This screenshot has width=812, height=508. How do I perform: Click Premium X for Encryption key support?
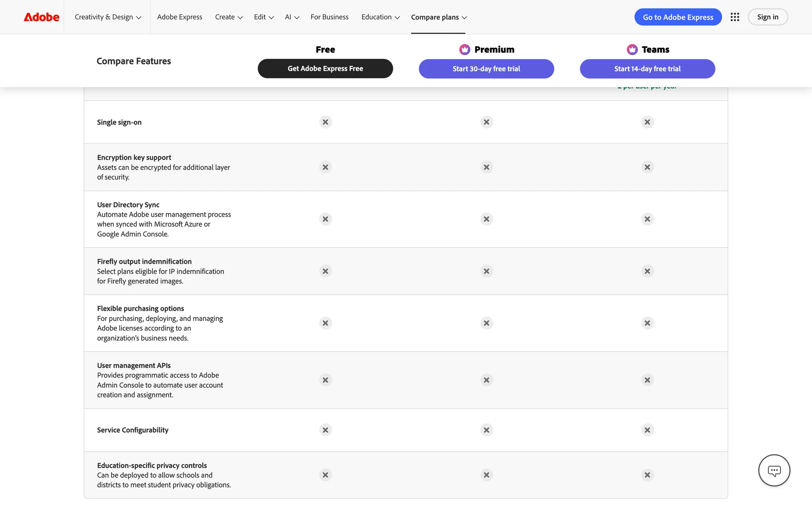point(486,167)
